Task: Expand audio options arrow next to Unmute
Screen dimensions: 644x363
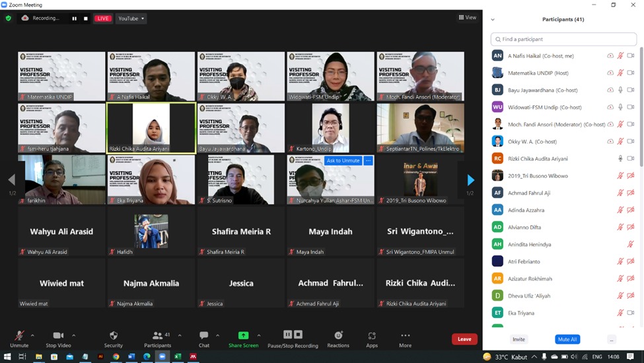Action: pos(32,335)
